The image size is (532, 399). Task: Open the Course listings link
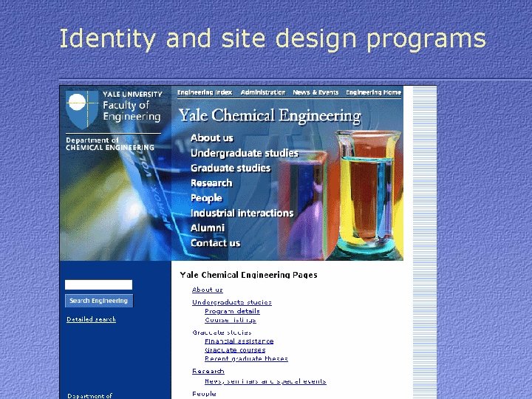(x=231, y=320)
